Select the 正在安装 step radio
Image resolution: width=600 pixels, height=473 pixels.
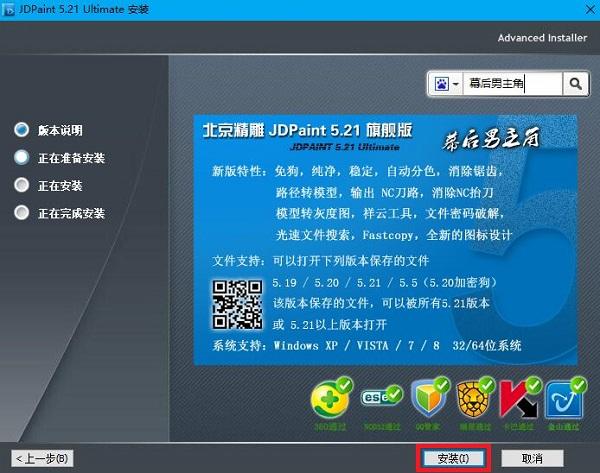21,185
